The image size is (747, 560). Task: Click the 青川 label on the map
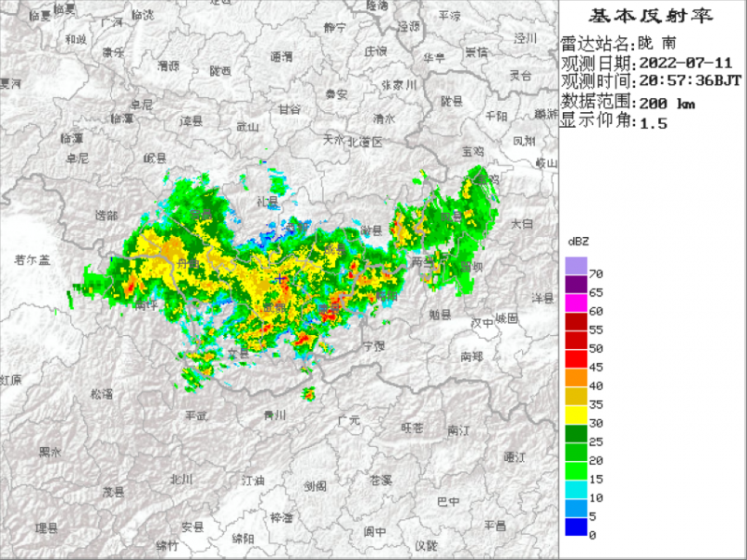pyautogui.click(x=275, y=414)
